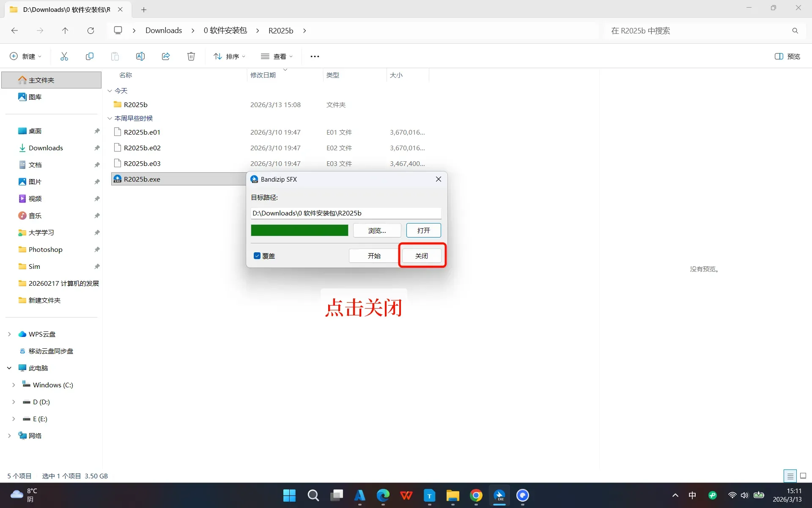
Task: Open Google Chrome from the taskbar
Action: click(x=476, y=495)
